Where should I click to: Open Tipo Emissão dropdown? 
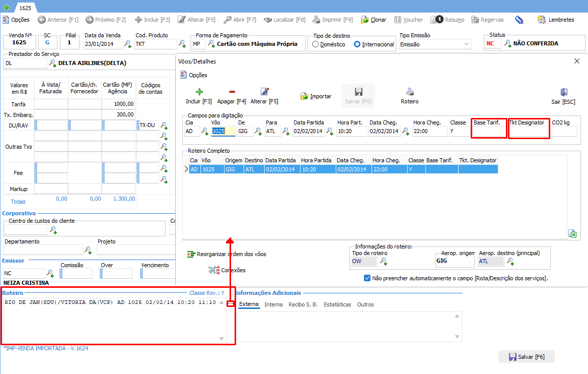point(434,44)
